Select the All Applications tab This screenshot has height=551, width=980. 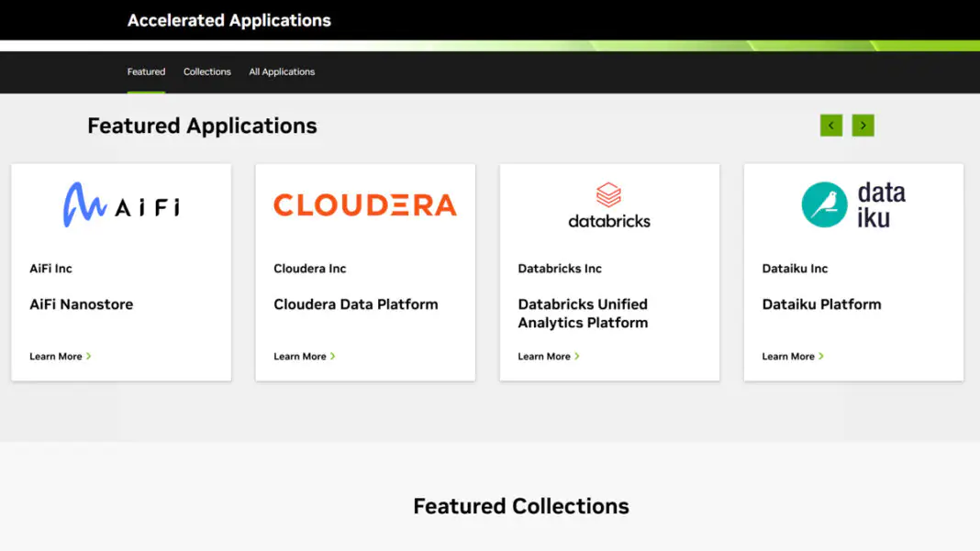tap(282, 72)
